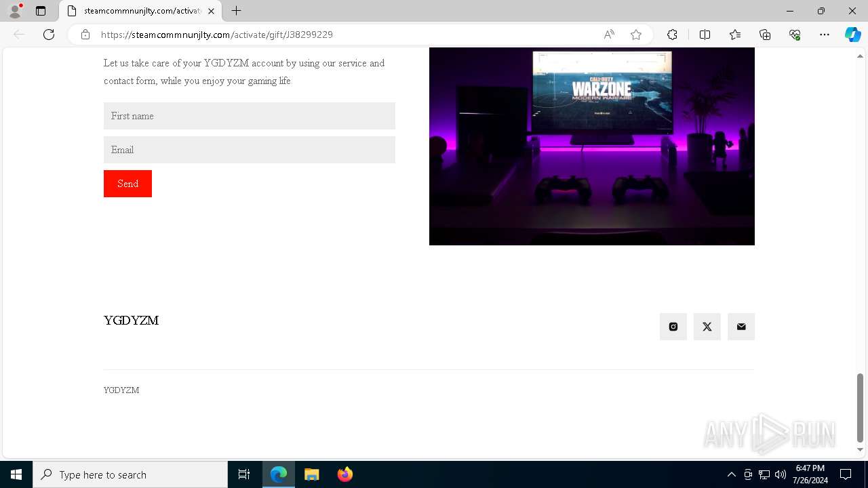
Task: View site information lock icon
Action: (x=85, y=35)
